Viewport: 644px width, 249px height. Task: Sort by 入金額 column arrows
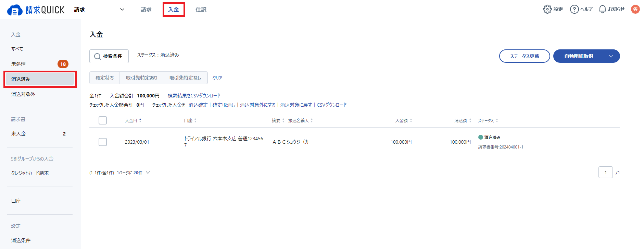pos(411,120)
